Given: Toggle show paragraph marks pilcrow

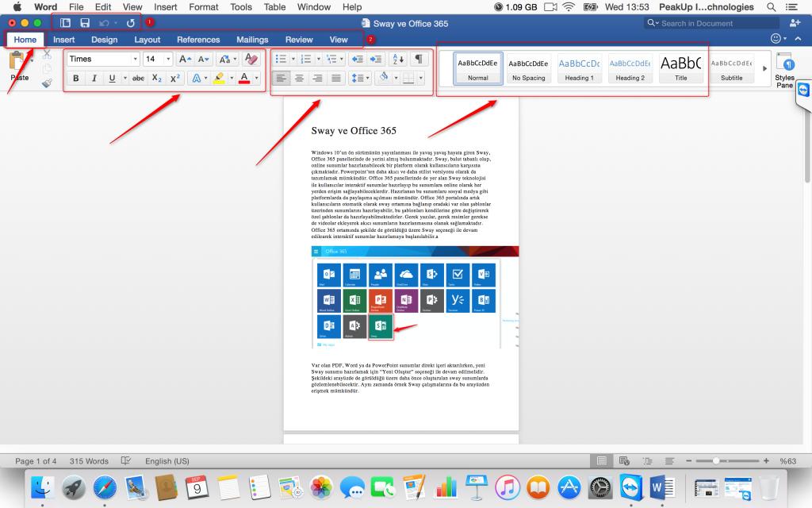Looking at the screenshot, I should click(x=419, y=59).
